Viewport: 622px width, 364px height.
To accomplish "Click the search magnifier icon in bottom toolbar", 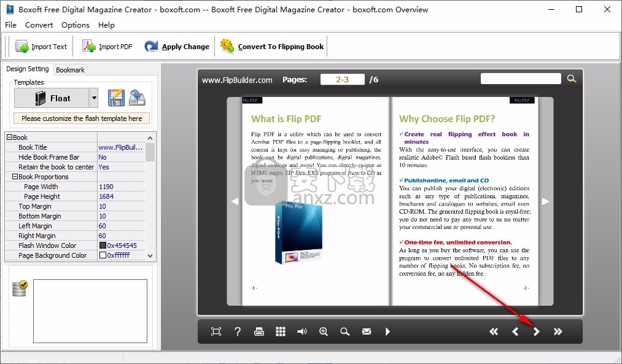I will 345,331.
